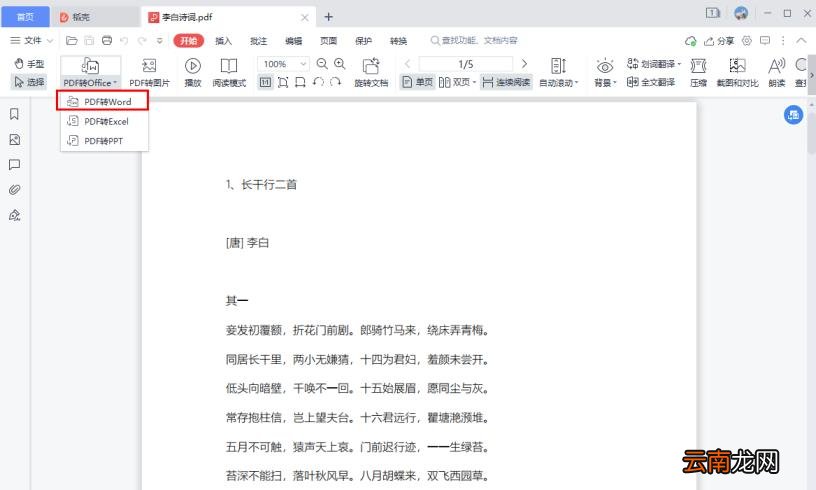This screenshot has width=816, height=490.
Task: Rotate view counterclockwise icon
Action: (x=318, y=82)
